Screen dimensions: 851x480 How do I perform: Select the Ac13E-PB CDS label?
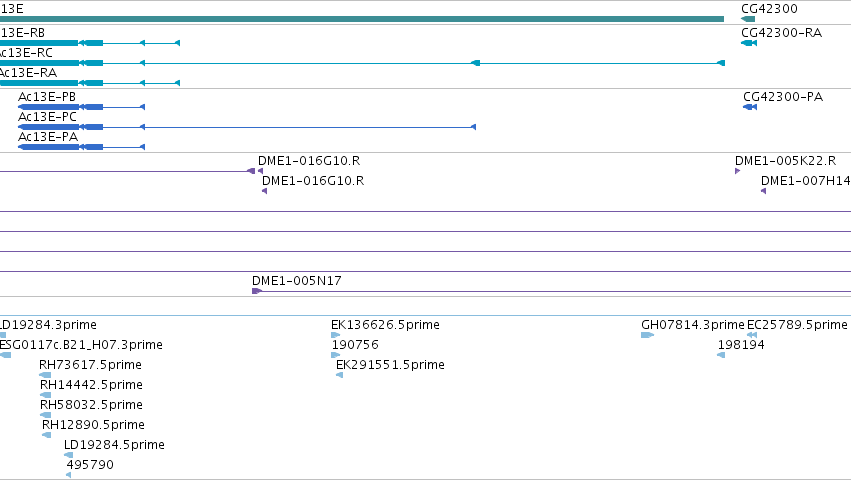point(47,97)
